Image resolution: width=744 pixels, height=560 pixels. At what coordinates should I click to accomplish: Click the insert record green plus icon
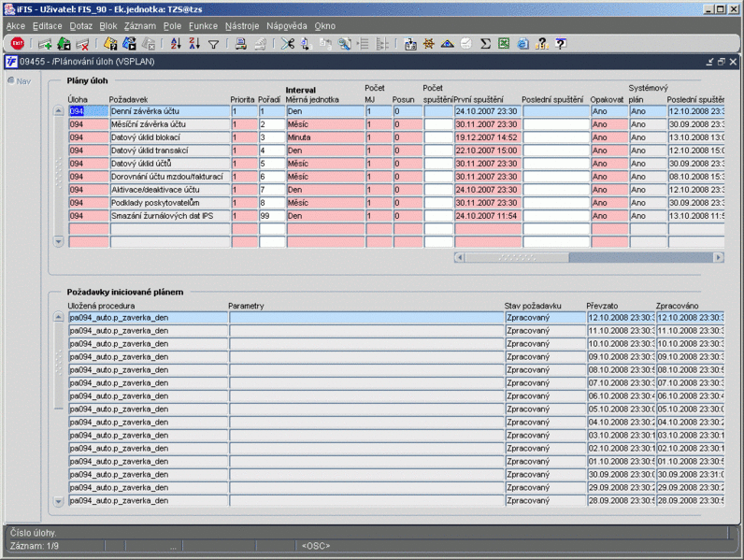coord(44,44)
